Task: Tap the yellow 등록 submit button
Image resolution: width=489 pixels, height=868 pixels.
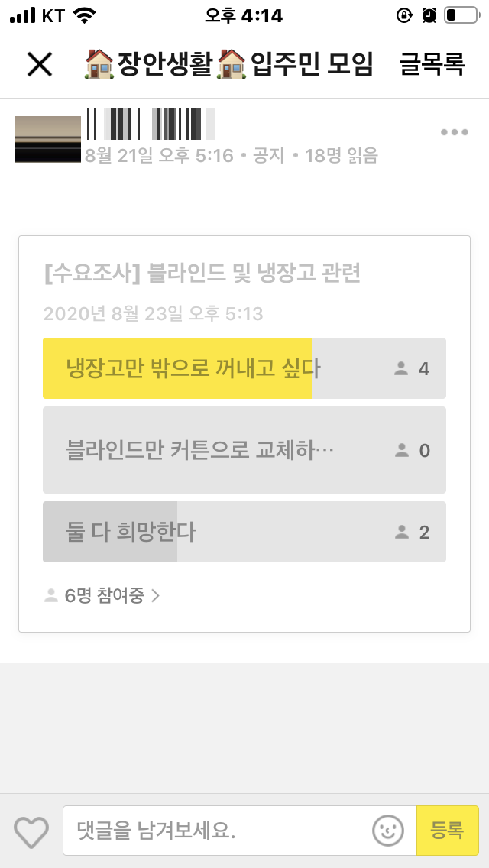Action: pos(448,831)
